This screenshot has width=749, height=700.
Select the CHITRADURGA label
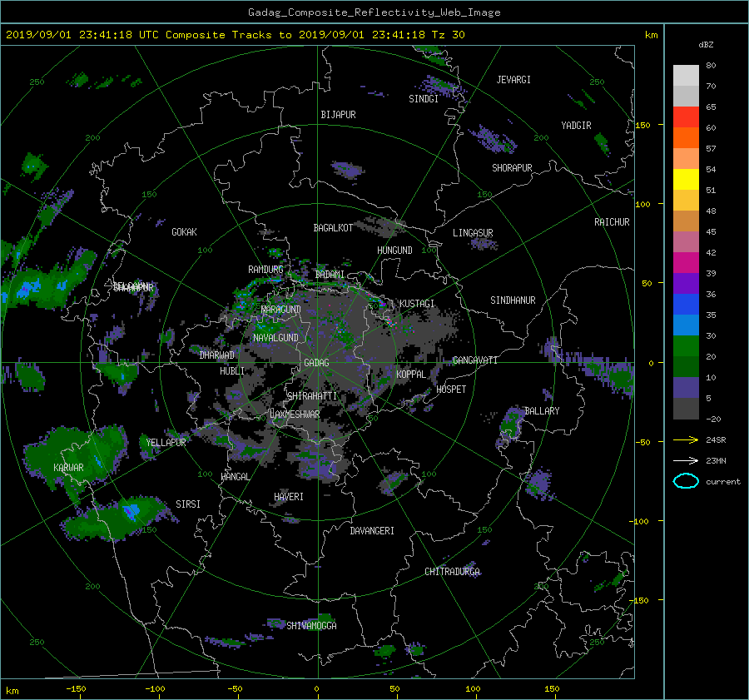pos(452,572)
